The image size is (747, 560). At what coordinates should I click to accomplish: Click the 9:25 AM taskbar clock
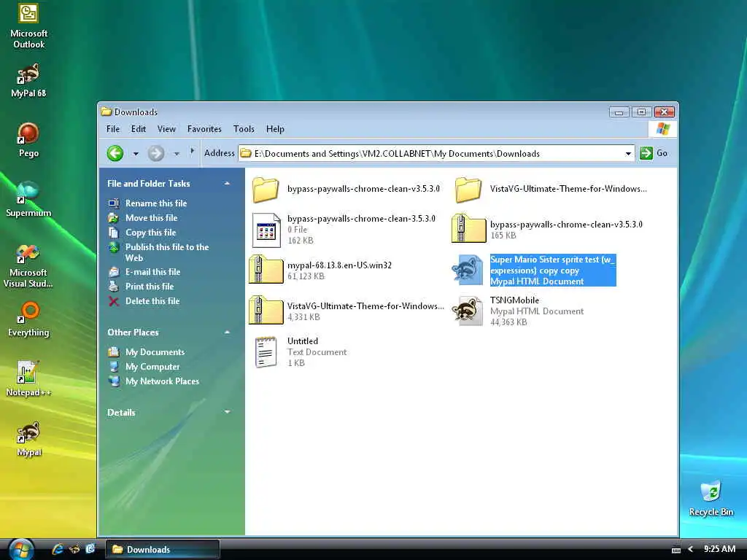(719, 549)
